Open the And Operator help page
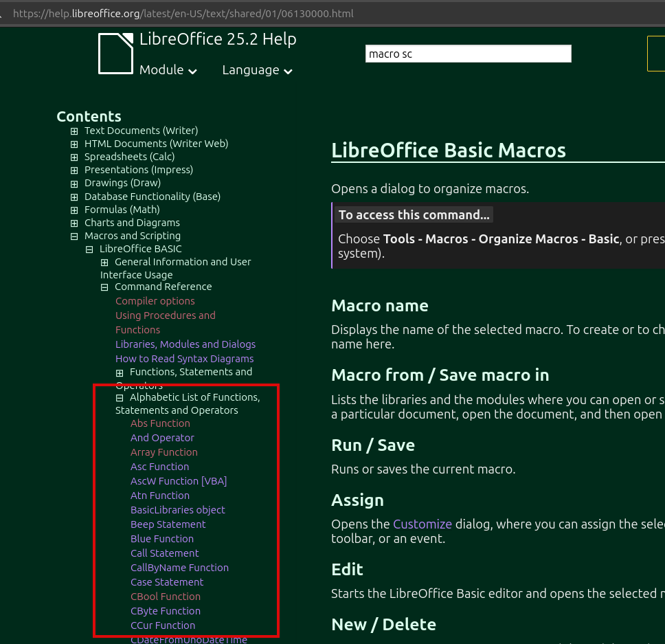665x644 pixels. (x=162, y=438)
